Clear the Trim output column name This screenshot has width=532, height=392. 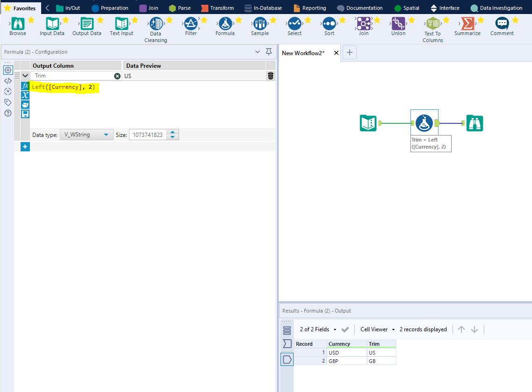pos(117,75)
